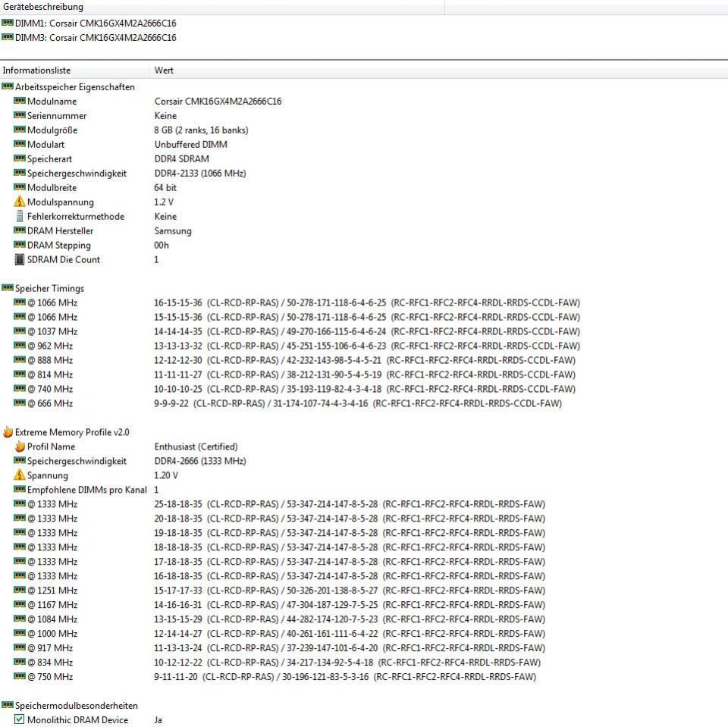Click the Modulname value Corsair CMK16GX4M2A2666C16

[x=218, y=102]
